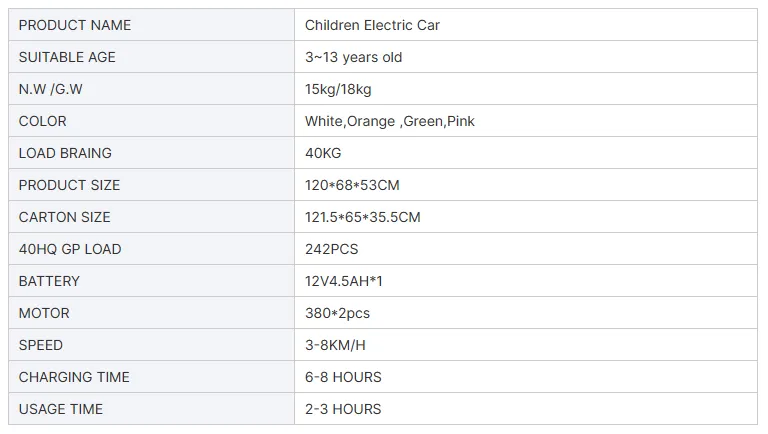Select the 120*68*53CM dimension value

tap(352, 185)
